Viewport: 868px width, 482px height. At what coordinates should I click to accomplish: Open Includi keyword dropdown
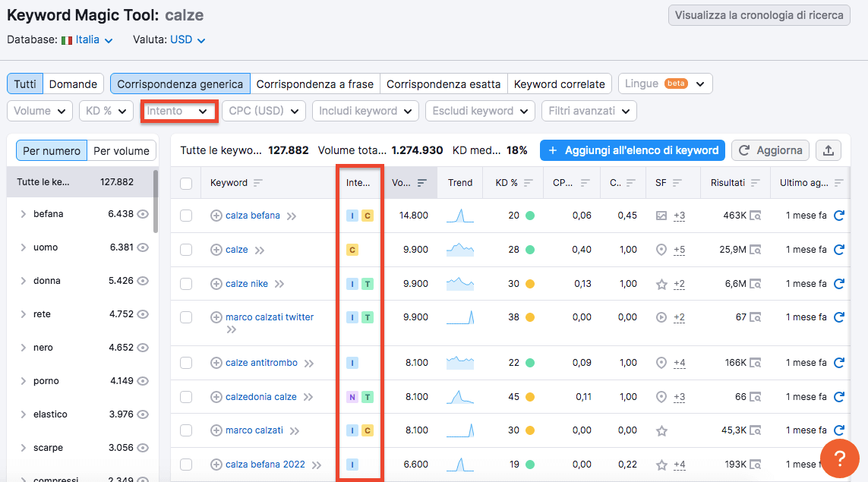click(365, 111)
